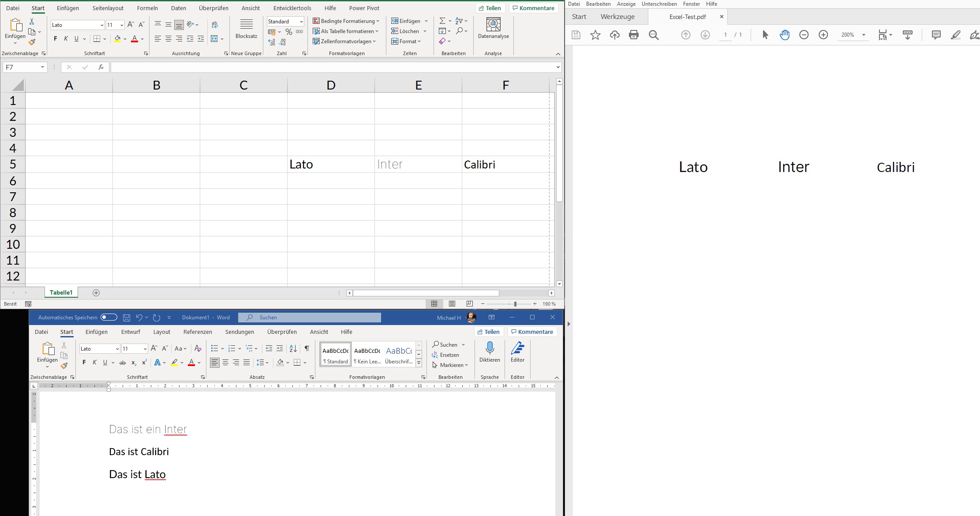Select the cell containing Lato
980x516 pixels.
(x=331, y=164)
